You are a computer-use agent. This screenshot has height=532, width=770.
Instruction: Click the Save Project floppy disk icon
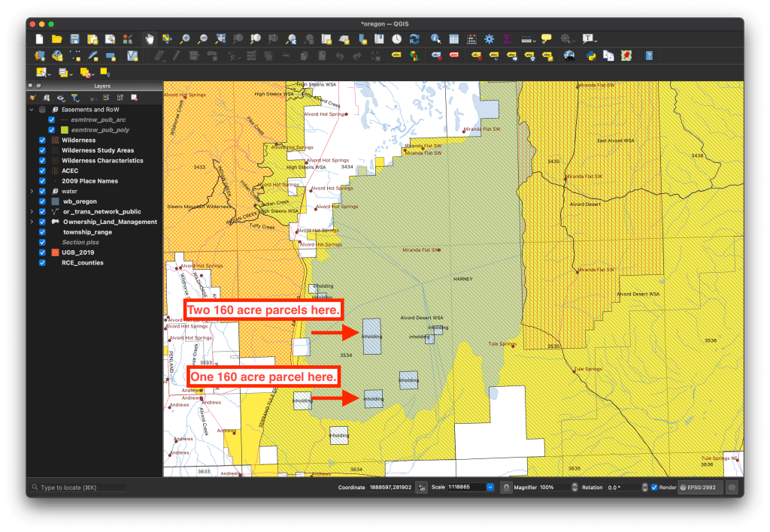coord(75,39)
